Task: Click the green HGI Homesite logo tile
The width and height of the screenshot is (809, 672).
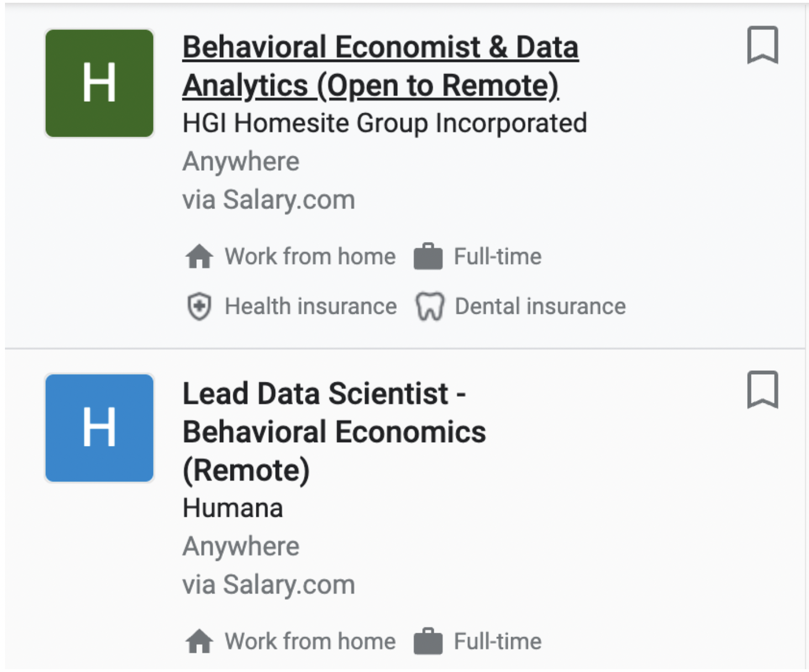Action: pos(99,83)
